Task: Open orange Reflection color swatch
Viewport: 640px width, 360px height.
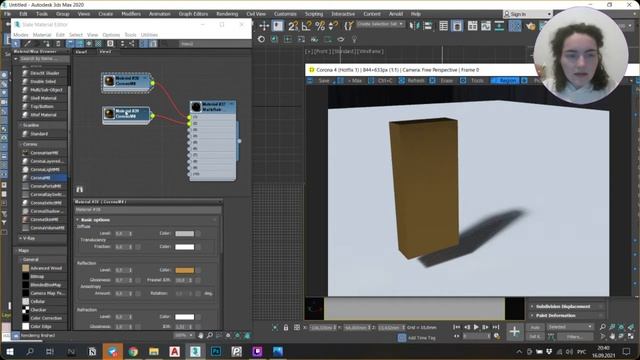Action: (184, 270)
